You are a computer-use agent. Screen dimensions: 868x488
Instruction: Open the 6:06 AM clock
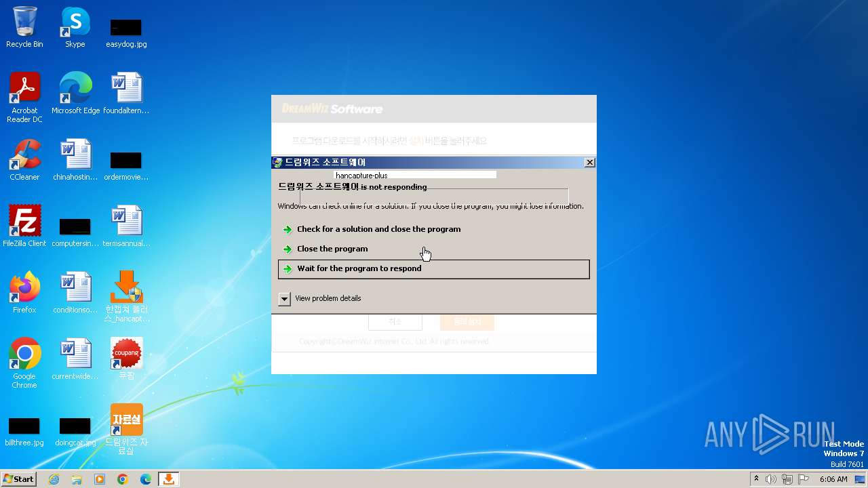point(833,479)
